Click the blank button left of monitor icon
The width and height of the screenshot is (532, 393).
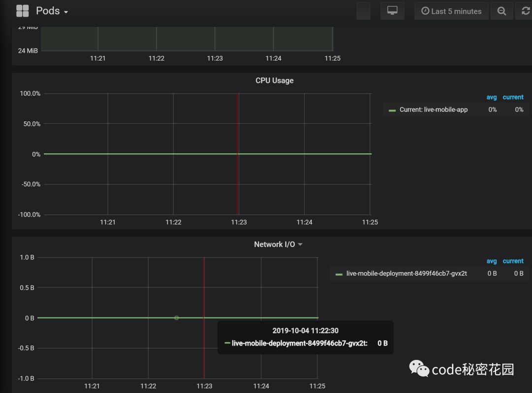tap(364, 11)
